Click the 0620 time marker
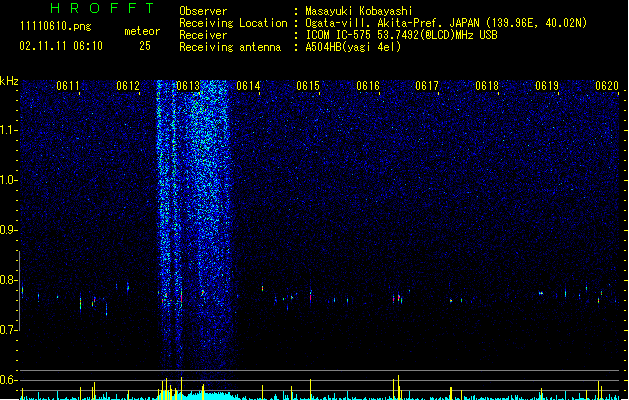This screenshot has height=400, width=629. pos(607,86)
